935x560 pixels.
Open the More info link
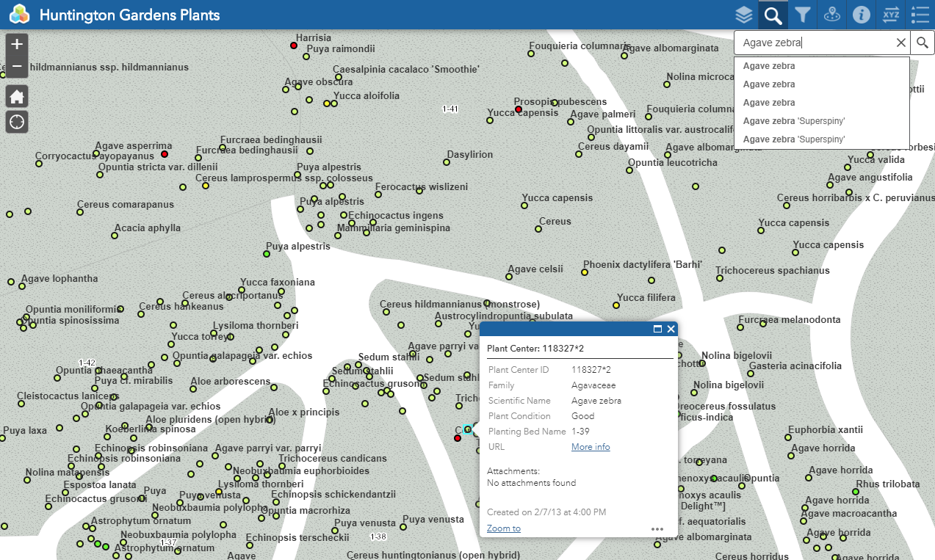(590, 446)
